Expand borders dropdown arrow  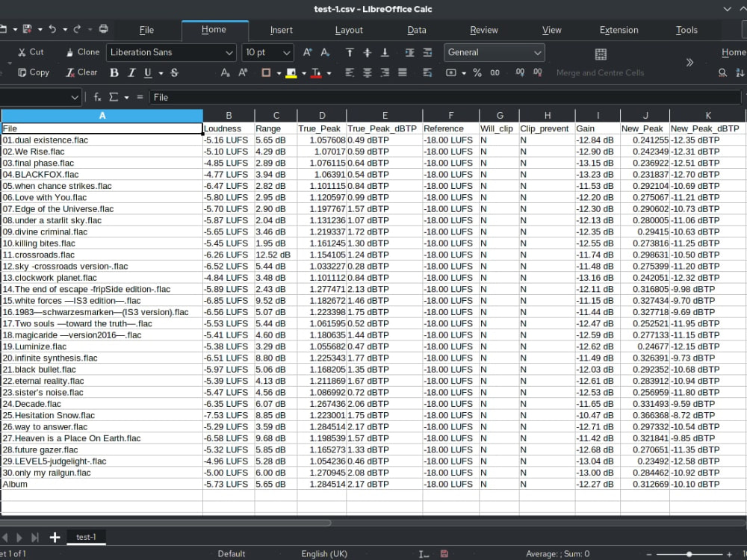coord(279,73)
